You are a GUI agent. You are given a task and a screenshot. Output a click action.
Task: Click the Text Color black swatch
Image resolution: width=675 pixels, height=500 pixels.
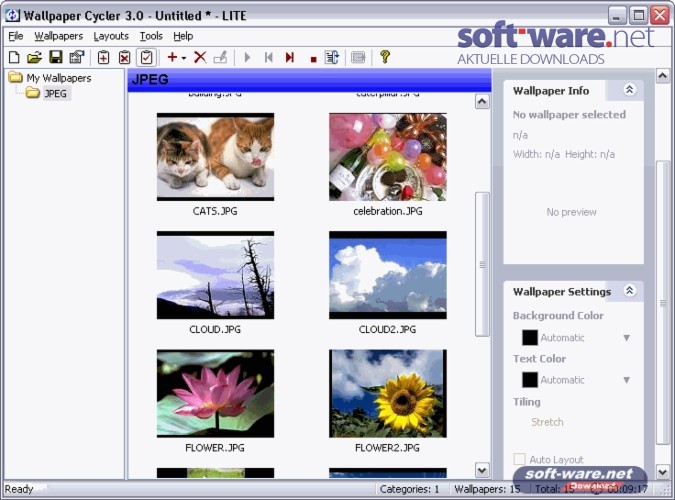(529, 380)
